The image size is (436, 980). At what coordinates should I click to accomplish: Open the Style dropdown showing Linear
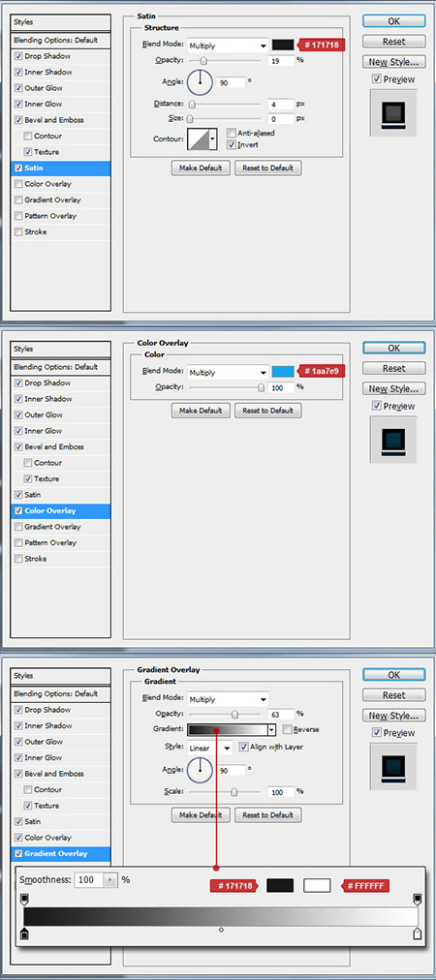click(x=209, y=748)
